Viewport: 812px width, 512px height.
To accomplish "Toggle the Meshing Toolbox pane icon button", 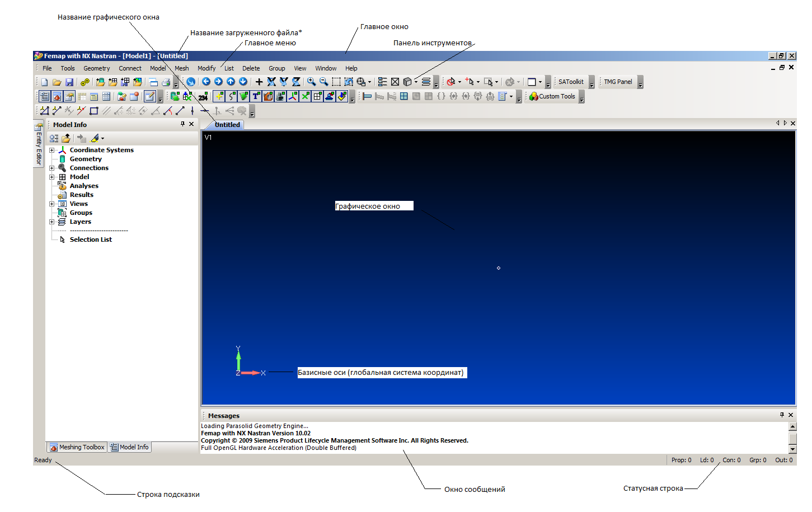I will point(57,96).
